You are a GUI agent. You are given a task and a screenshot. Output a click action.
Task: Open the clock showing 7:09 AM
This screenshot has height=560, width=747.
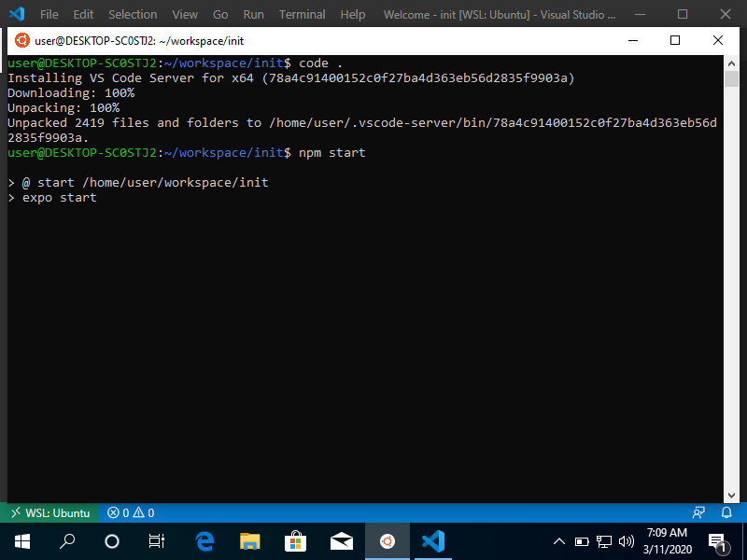click(x=667, y=541)
